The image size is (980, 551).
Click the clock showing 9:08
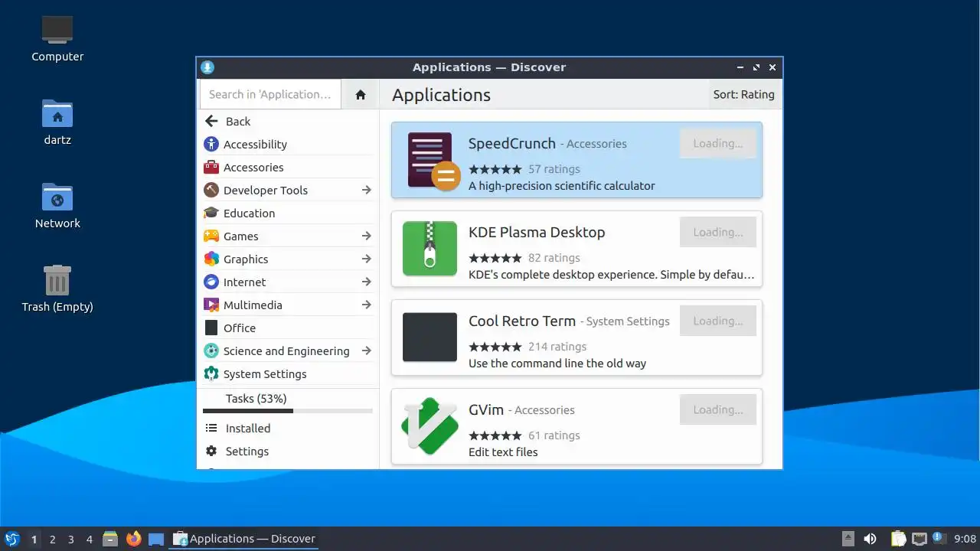[x=965, y=539]
